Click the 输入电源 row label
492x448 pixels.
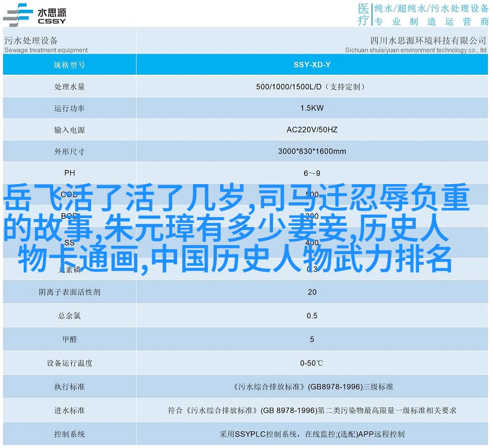pos(69,130)
